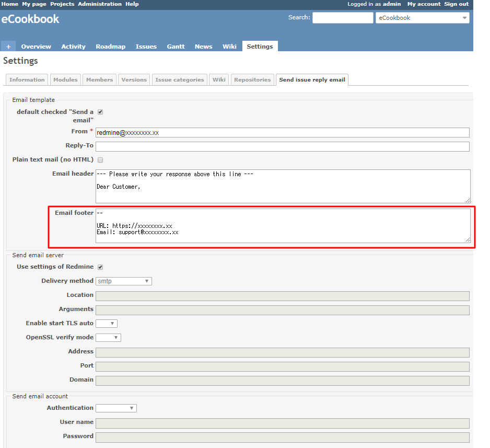Toggle the 'default checked Send a email' checkbox

(100, 111)
